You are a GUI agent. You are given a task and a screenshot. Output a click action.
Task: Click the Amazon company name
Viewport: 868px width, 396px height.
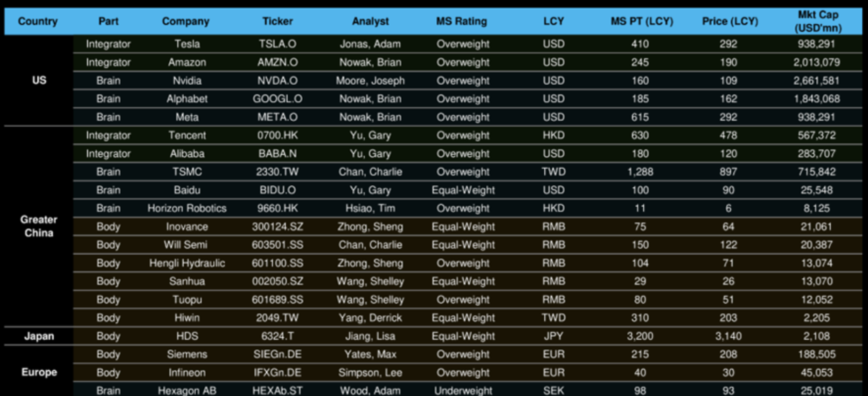[x=187, y=63]
